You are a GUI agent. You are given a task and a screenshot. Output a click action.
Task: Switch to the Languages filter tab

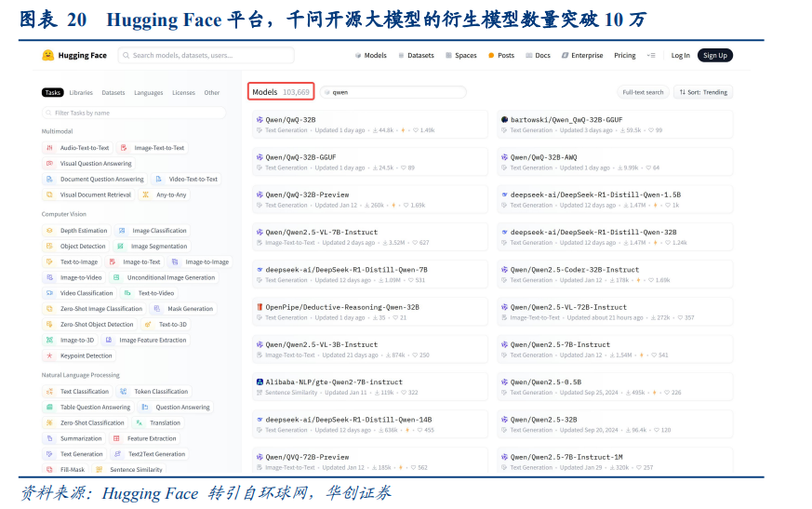(x=149, y=93)
